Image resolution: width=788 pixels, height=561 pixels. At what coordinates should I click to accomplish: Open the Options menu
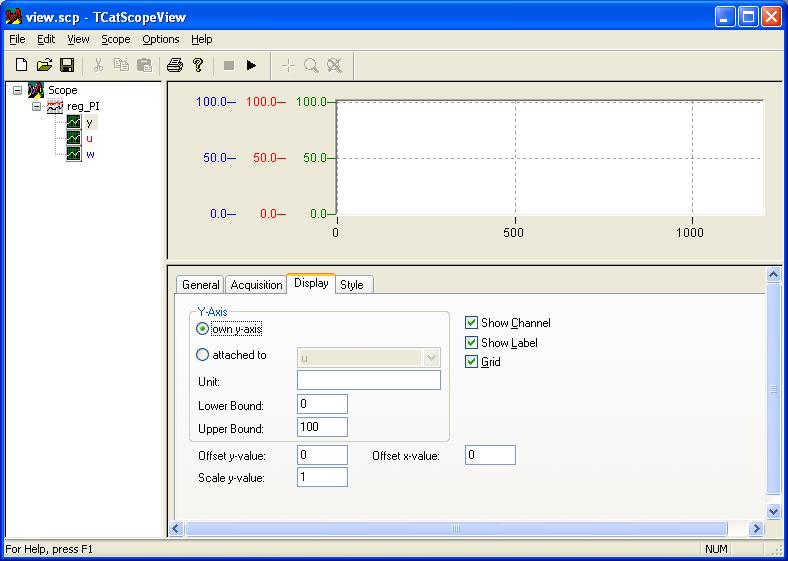[160, 39]
